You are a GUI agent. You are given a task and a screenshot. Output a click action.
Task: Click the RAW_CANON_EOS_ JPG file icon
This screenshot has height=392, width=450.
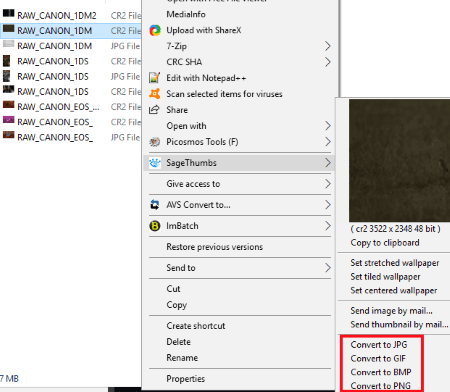coord(9,135)
